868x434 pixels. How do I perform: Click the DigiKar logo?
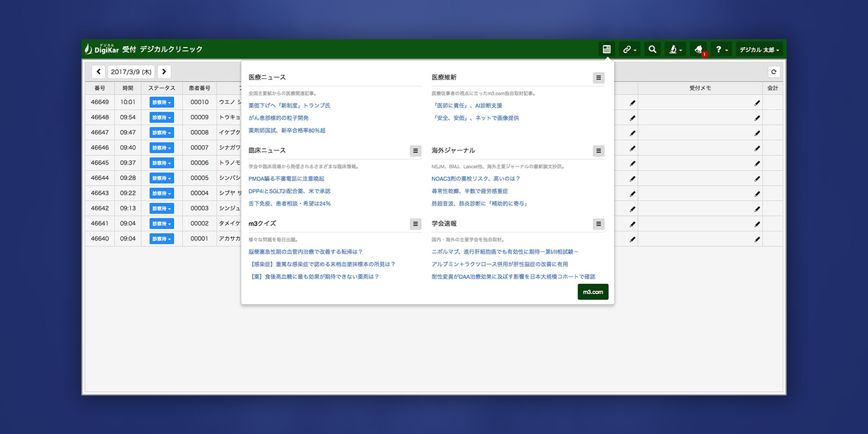click(x=101, y=49)
